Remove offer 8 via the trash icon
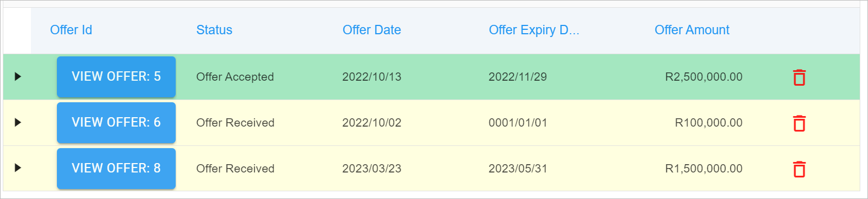Screen dimensions: 868x199 (799, 169)
